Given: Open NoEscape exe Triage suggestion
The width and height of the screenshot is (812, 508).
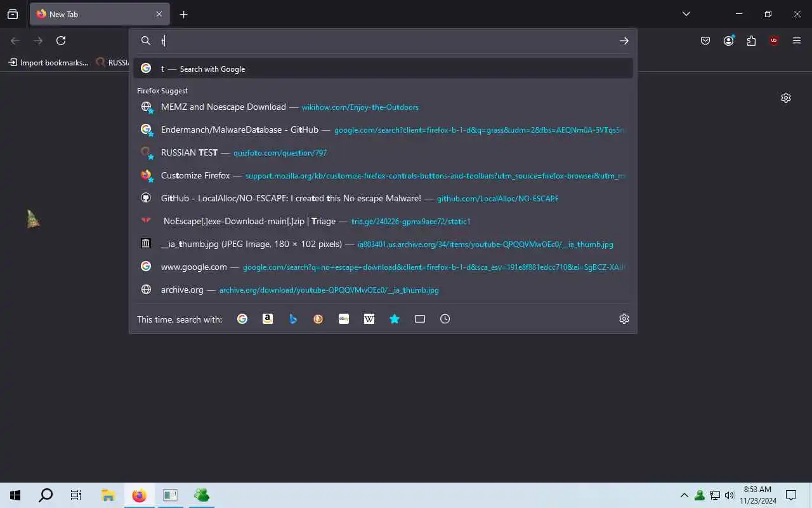Looking at the screenshot, I should point(383,221).
